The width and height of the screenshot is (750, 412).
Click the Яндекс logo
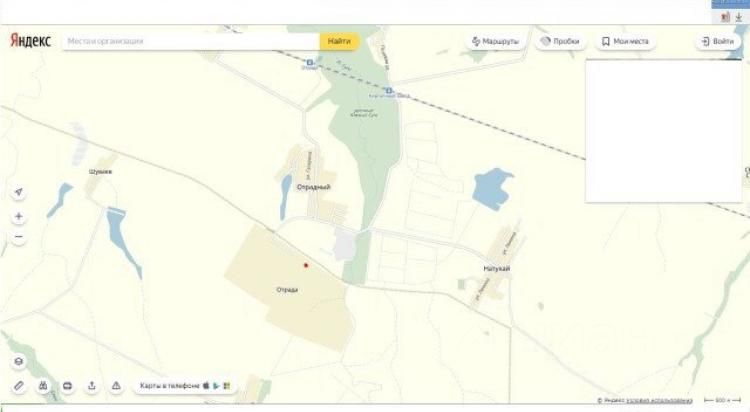pos(30,41)
